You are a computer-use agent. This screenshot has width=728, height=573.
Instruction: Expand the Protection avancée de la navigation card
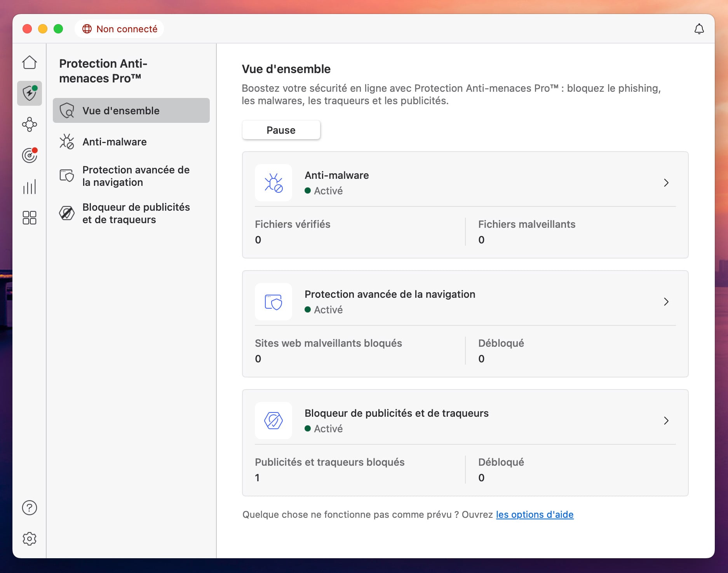pos(667,302)
